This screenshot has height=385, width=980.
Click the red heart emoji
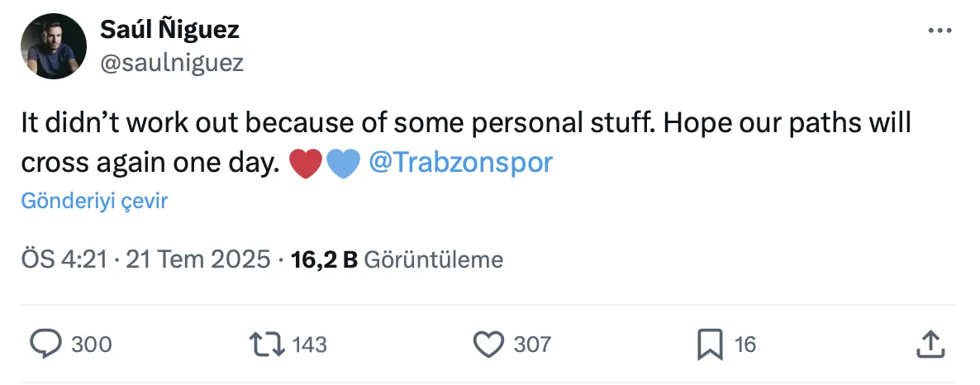(x=306, y=164)
